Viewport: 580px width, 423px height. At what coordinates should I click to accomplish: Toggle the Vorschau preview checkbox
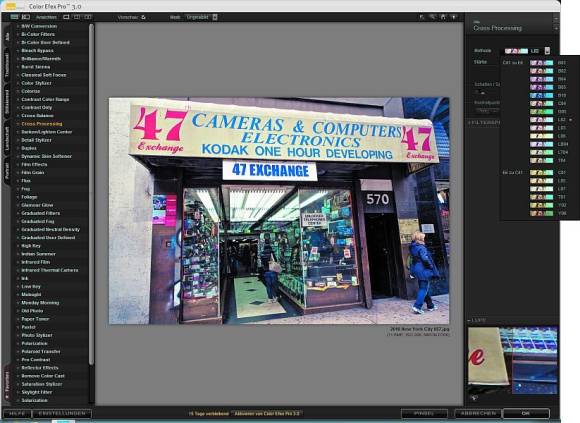point(144,17)
